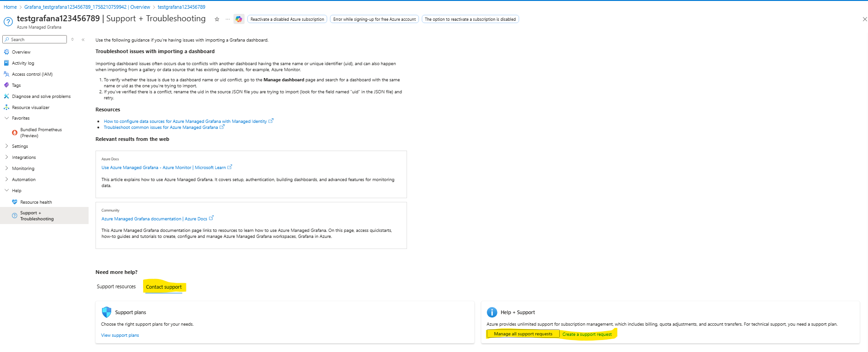The height and width of the screenshot is (352, 868).
Task: Favorite the resource with the star icon
Action: [217, 19]
